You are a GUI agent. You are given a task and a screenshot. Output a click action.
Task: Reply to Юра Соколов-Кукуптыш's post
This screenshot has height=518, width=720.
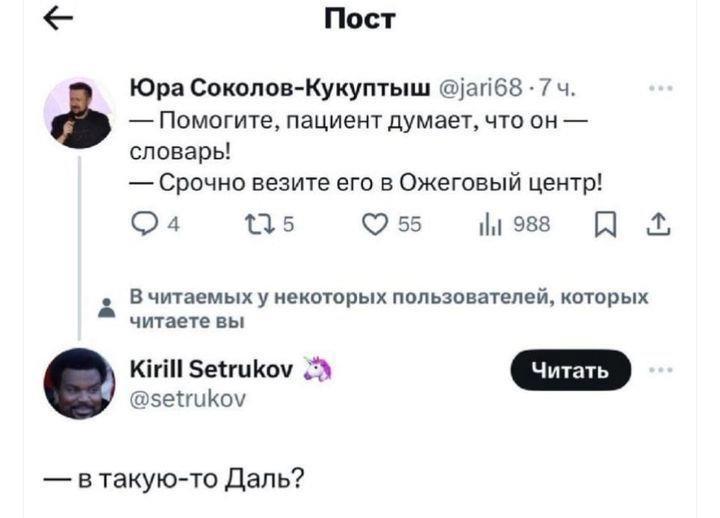146,228
